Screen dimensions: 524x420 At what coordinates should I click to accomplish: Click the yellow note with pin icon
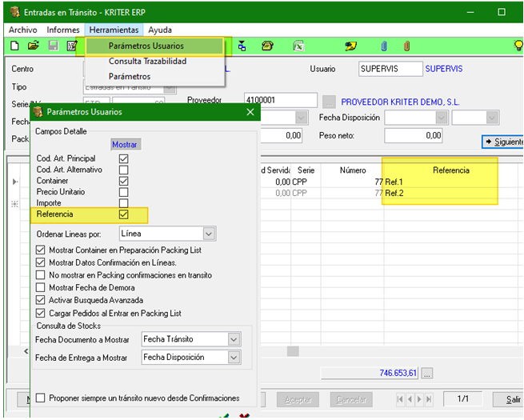click(x=350, y=46)
